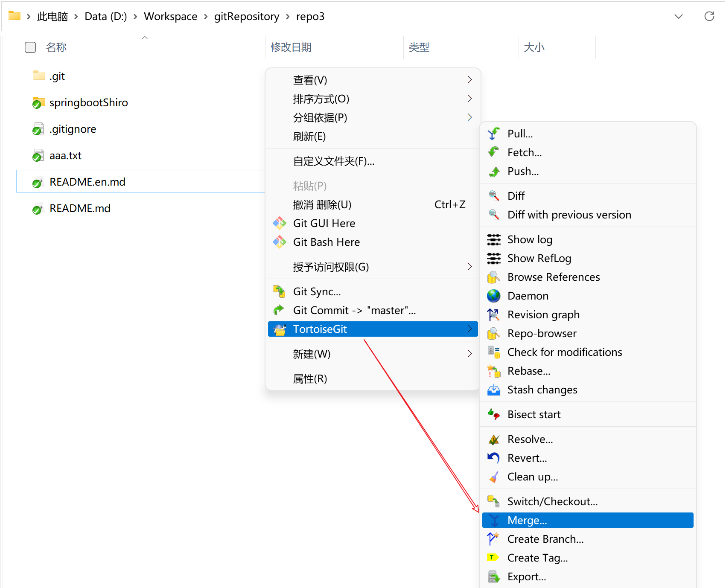Viewport: 726px width, 588px height.
Task: Choose Git Commit -> "master"... menu entry
Action: (354, 310)
